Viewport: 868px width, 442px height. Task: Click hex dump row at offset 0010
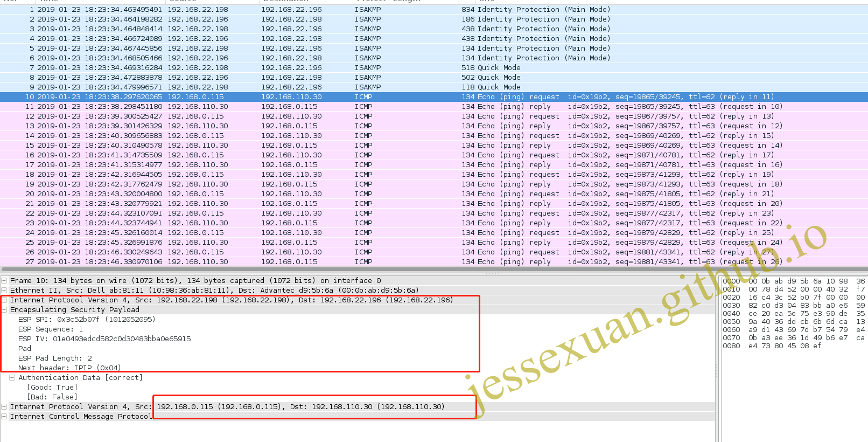[x=794, y=289]
